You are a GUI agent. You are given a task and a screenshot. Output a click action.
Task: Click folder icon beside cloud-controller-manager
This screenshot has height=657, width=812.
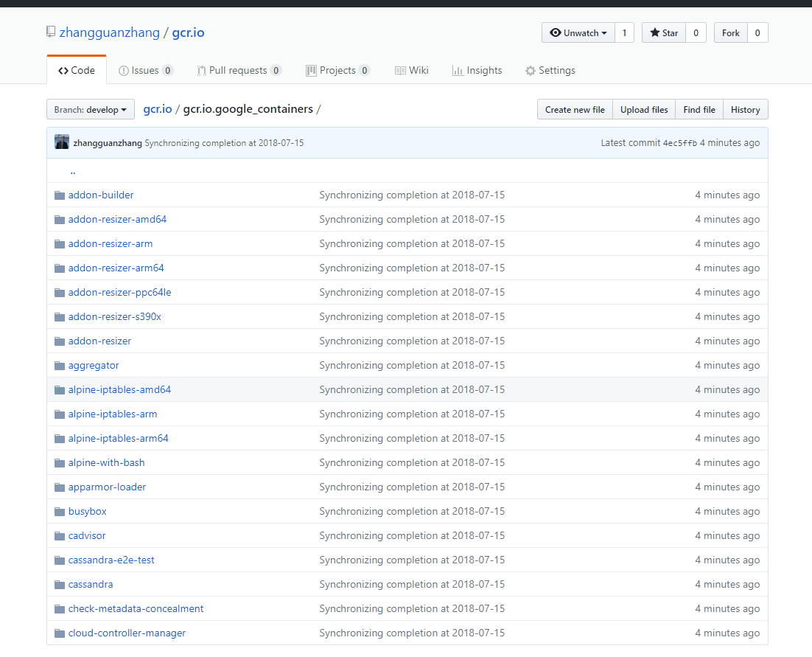[x=60, y=633]
